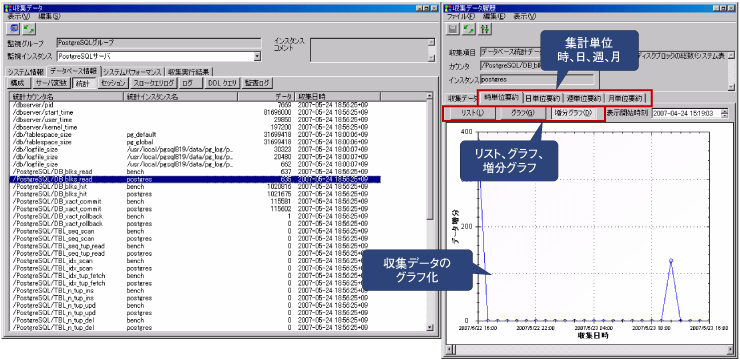Click the floppy disk save icon

[x=454, y=29]
